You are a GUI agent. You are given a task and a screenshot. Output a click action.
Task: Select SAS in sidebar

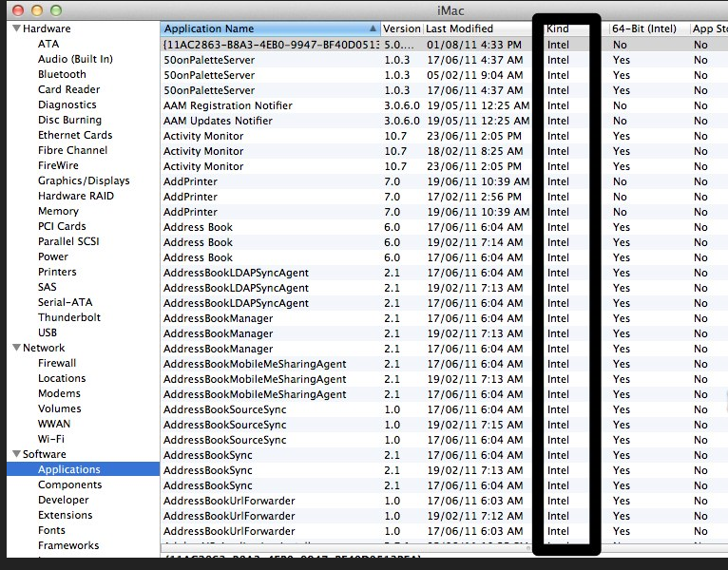(x=47, y=287)
